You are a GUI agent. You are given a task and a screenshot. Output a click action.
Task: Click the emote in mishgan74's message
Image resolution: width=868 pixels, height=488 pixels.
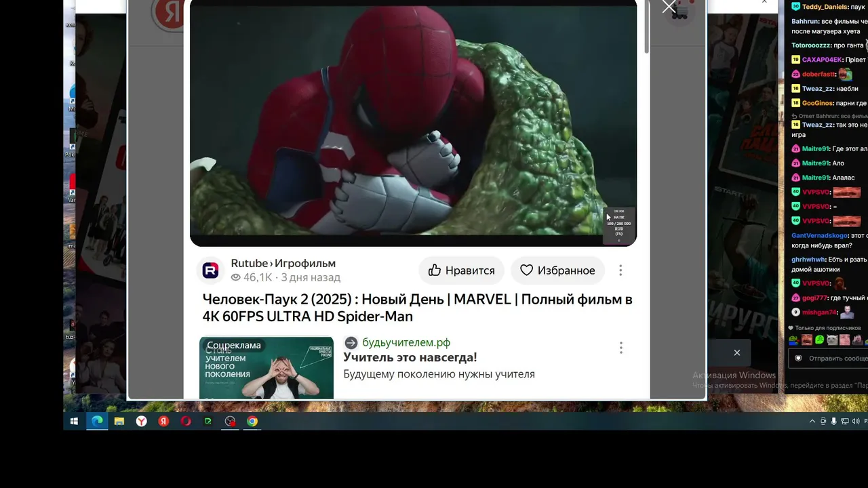pos(846,312)
